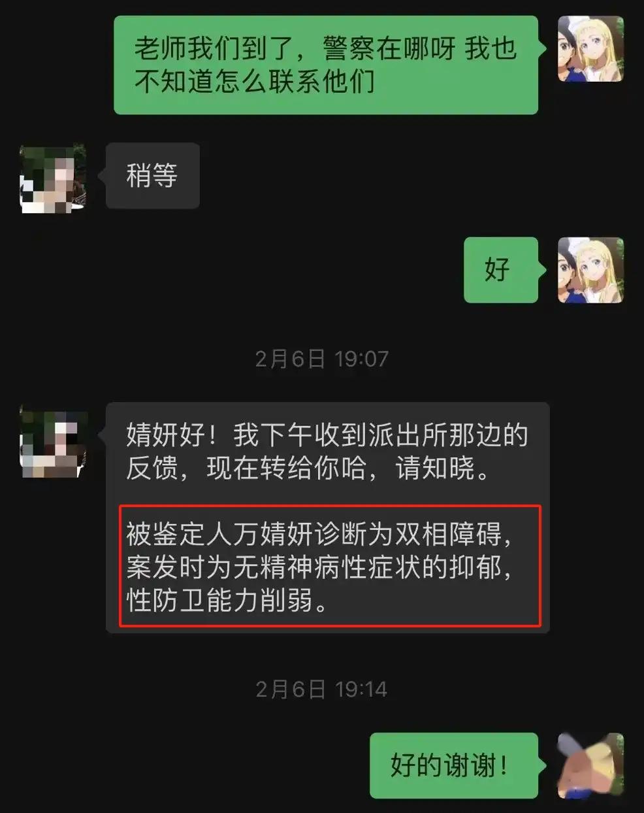Tap the green 好 reply bubble
644x813 pixels.
(x=501, y=270)
